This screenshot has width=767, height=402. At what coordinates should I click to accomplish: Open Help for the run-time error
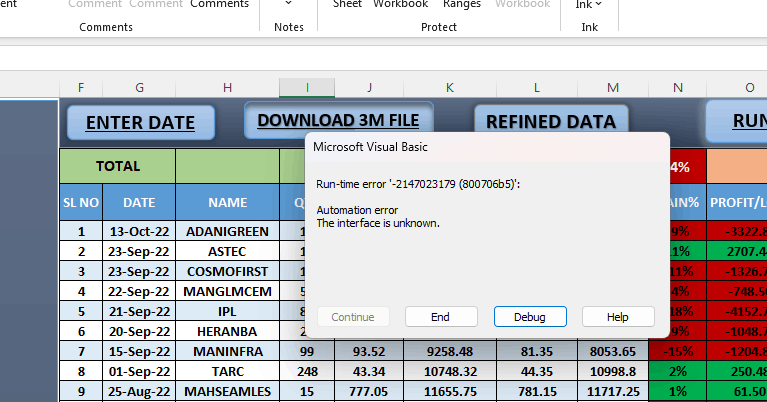(x=618, y=317)
